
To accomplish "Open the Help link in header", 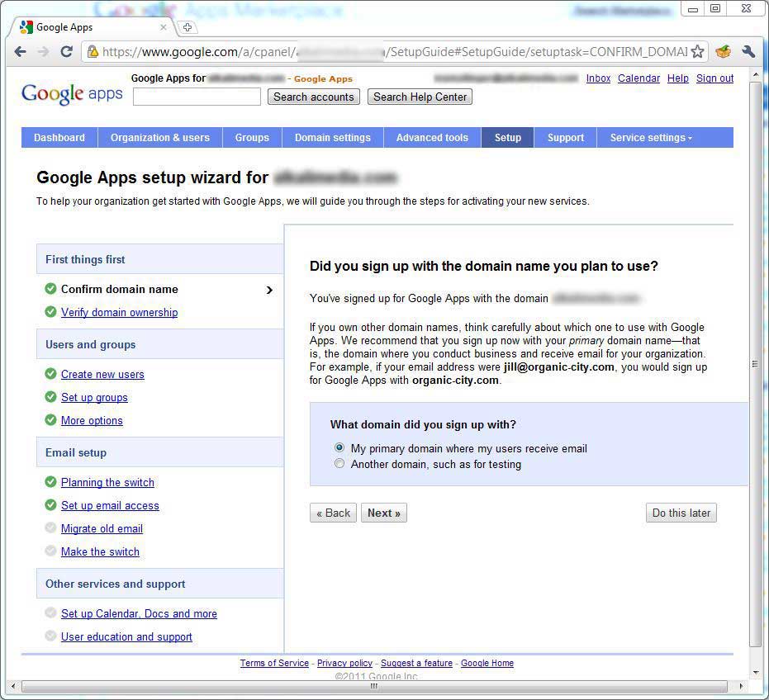I will pos(678,78).
